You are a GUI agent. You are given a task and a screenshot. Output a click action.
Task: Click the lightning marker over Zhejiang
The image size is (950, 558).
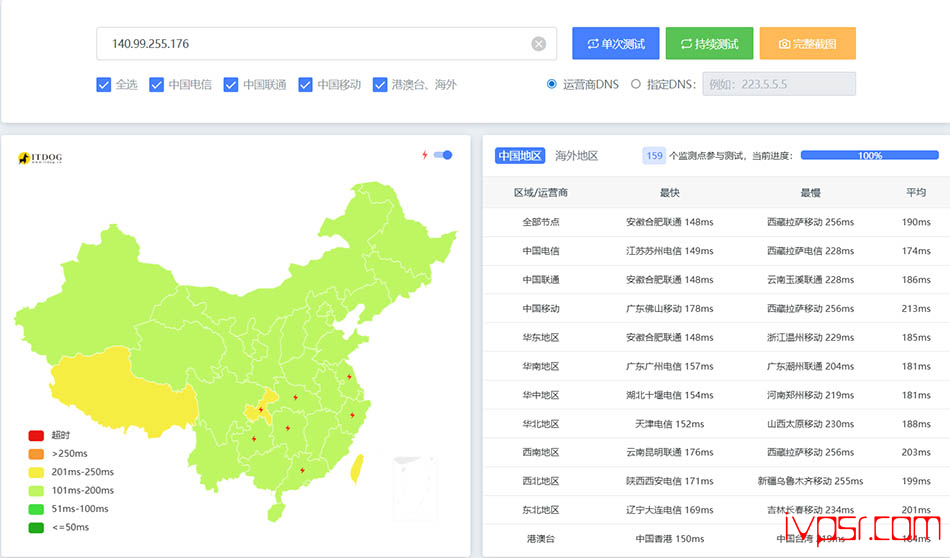[352, 415]
